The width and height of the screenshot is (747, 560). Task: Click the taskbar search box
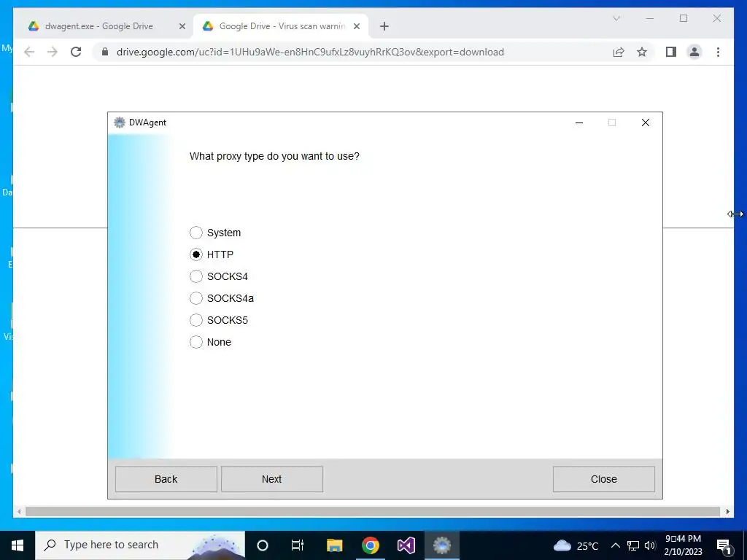point(140,545)
